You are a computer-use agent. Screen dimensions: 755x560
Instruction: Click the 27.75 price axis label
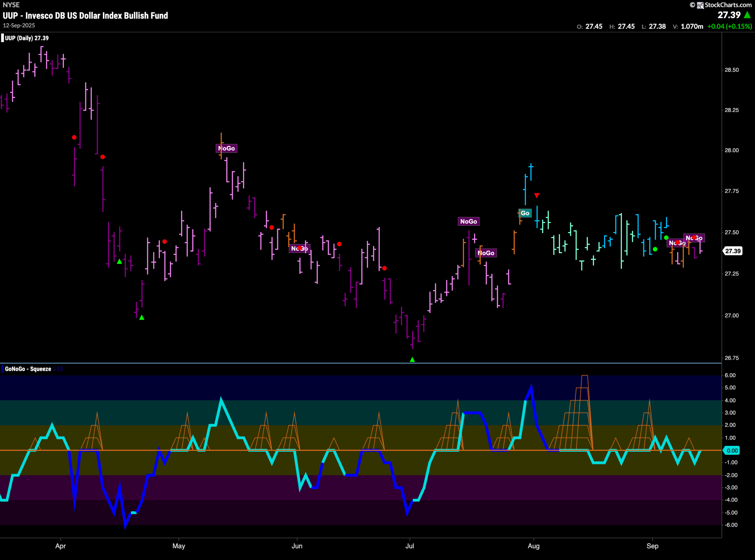(x=732, y=191)
